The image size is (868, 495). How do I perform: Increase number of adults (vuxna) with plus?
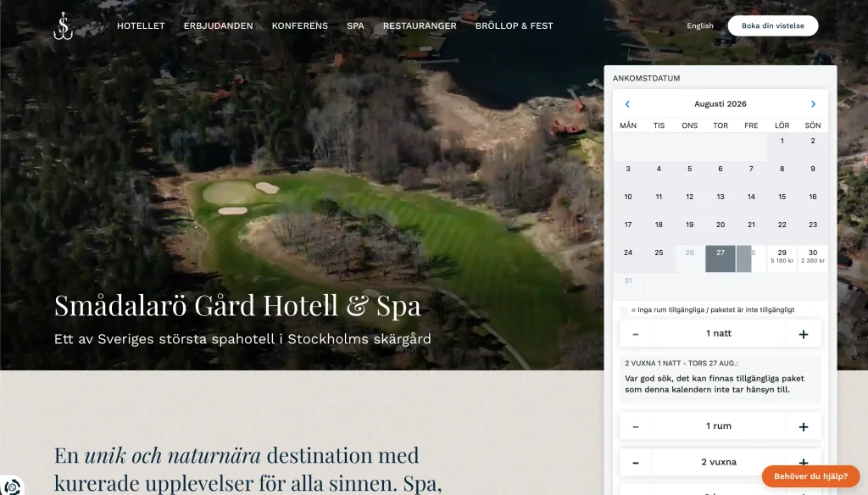point(804,462)
